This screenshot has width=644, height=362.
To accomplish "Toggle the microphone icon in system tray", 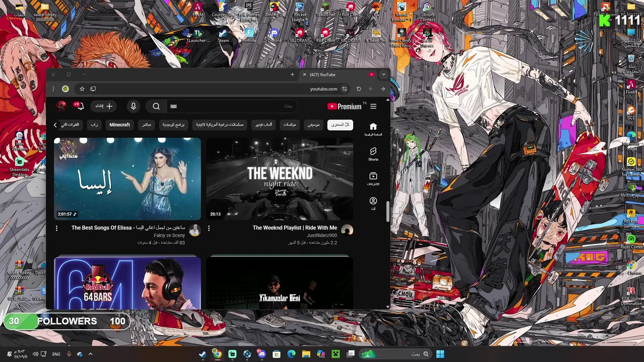I will point(69,354).
